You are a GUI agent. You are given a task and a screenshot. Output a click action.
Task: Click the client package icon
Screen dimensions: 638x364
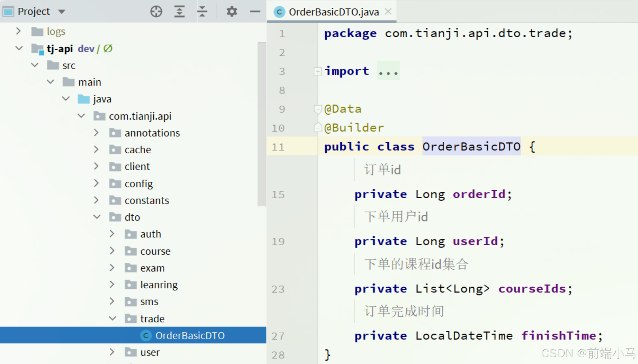pyautogui.click(x=115, y=166)
